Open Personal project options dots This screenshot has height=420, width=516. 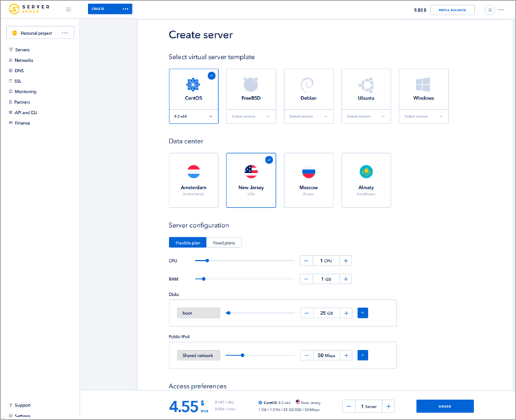pyautogui.click(x=64, y=33)
